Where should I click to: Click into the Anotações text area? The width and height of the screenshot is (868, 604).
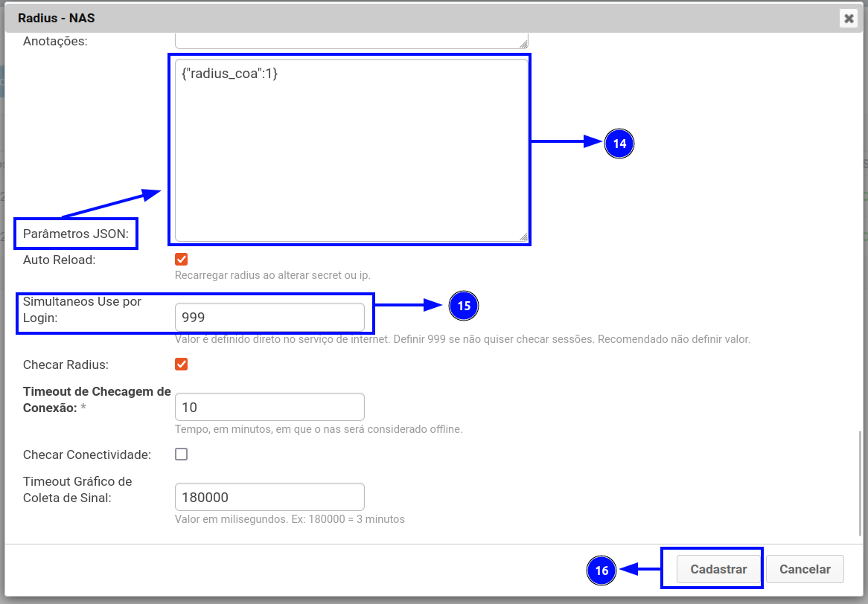point(351,39)
